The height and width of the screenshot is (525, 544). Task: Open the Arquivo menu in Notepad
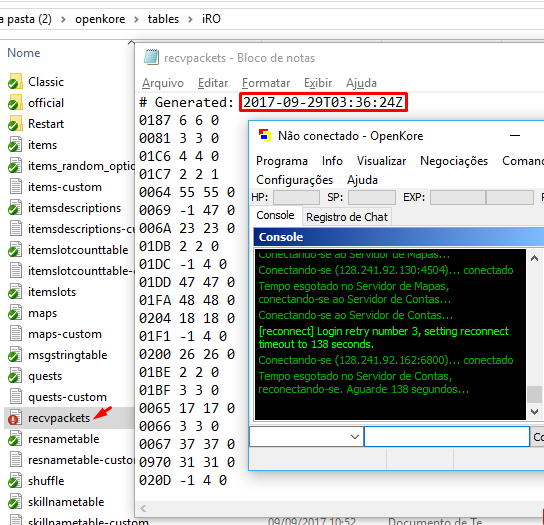pyautogui.click(x=163, y=83)
